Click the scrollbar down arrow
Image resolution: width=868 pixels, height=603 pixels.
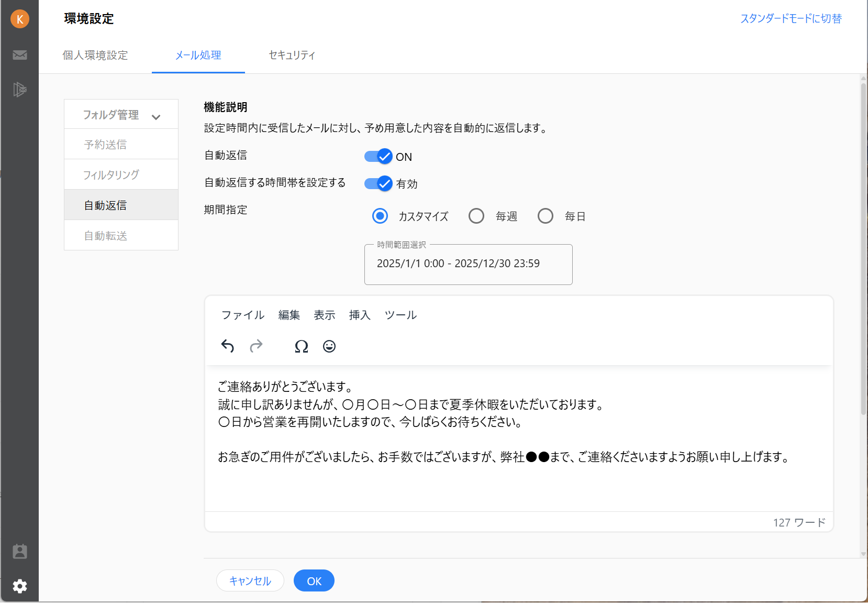click(x=864, y=554)
